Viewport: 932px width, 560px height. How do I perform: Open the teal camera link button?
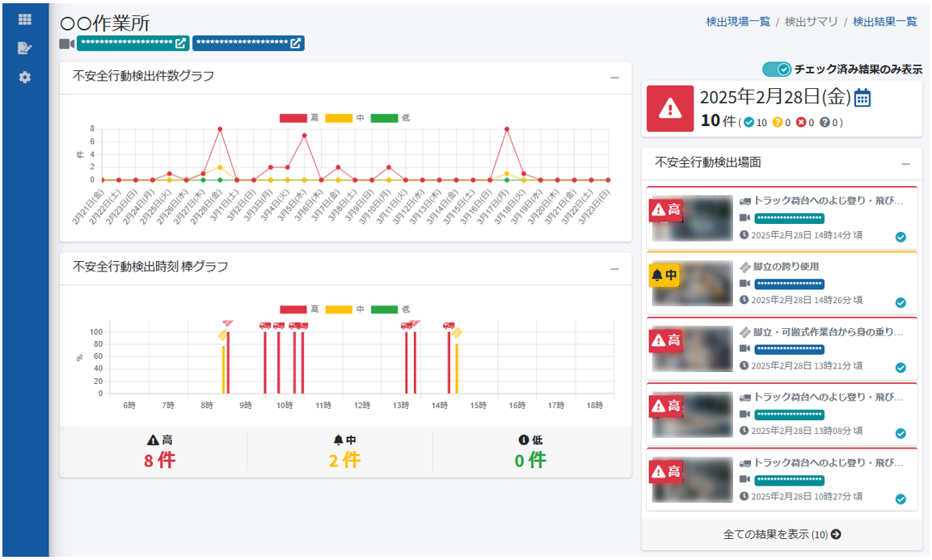pyautogui.click(x=133, y=44)
